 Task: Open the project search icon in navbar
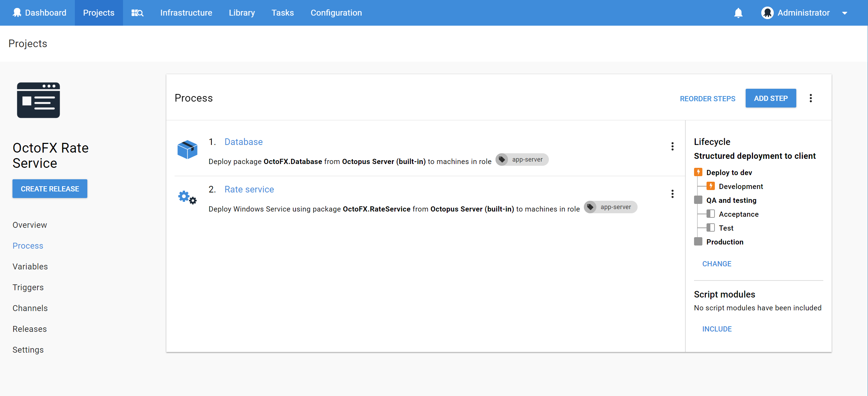tap(137, 13)
